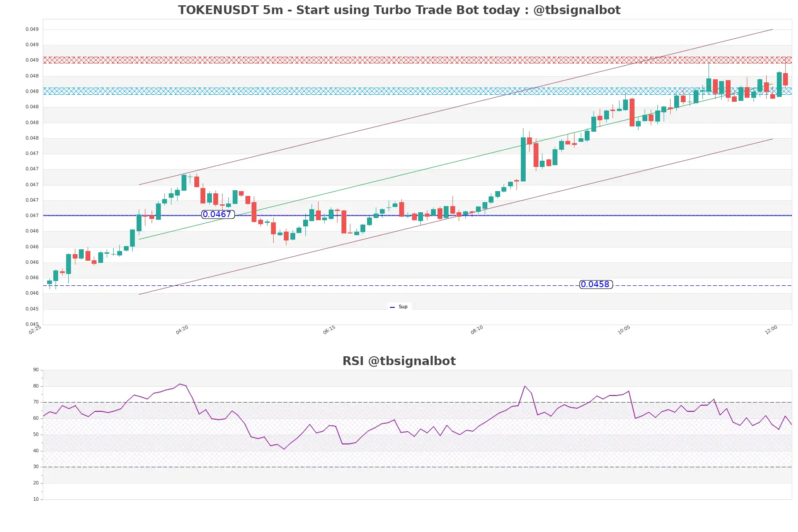This screenshot has height=532, width=798.
Task: Click the RSI 40 axis label
Action: coord(36,451)
